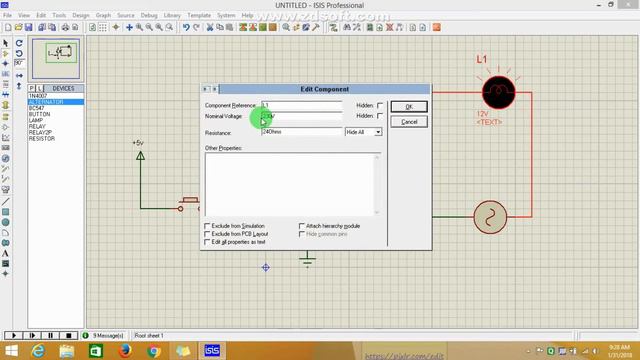Click the Open Design folder icon
The height and width of the screenshot is (360, 640).
[x=18, y=27]
